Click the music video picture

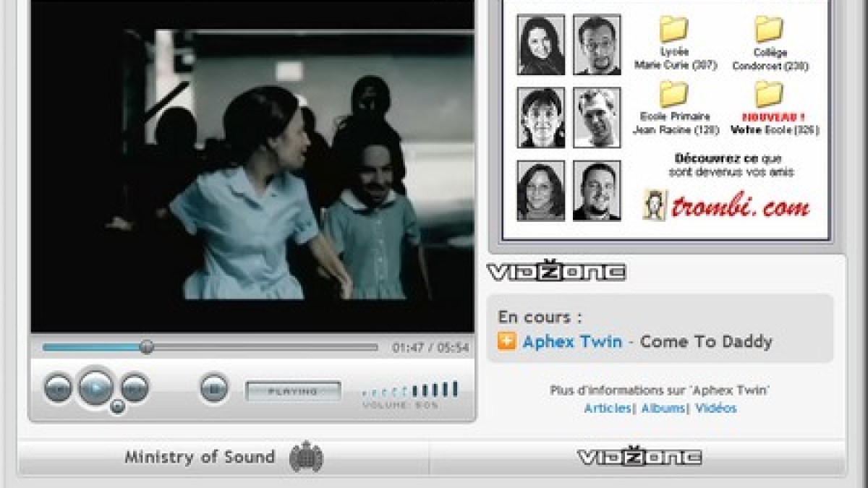(x=252, y=166)
